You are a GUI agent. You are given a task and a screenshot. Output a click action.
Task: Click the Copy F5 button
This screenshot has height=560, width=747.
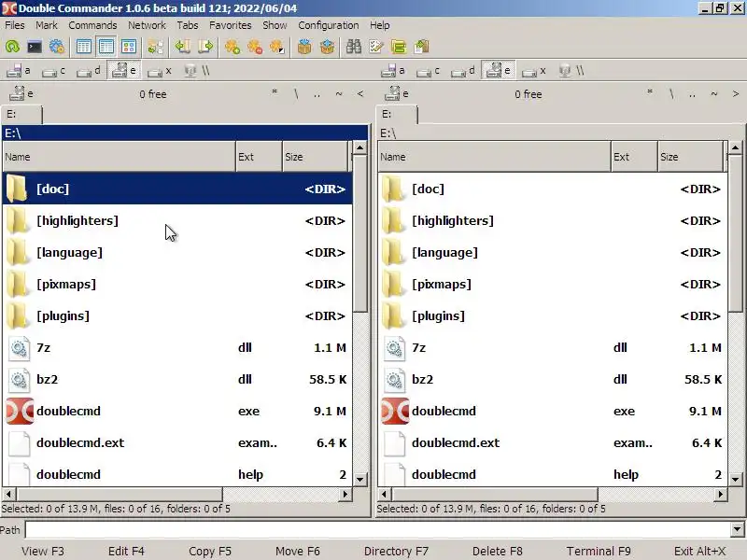[210, 551]
